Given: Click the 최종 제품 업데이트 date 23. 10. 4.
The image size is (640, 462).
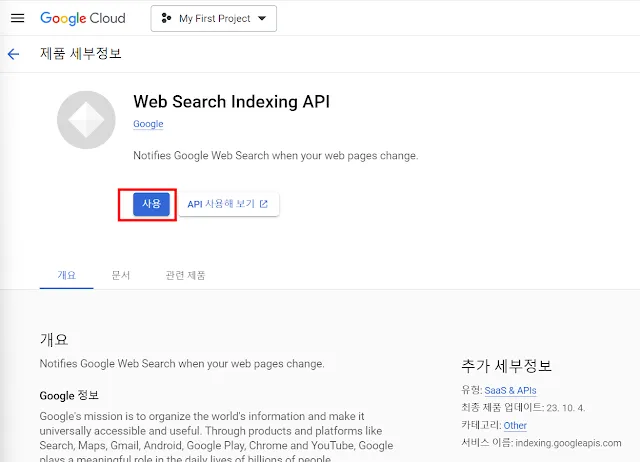Looking at the screenshot, I should coord(566,408).
